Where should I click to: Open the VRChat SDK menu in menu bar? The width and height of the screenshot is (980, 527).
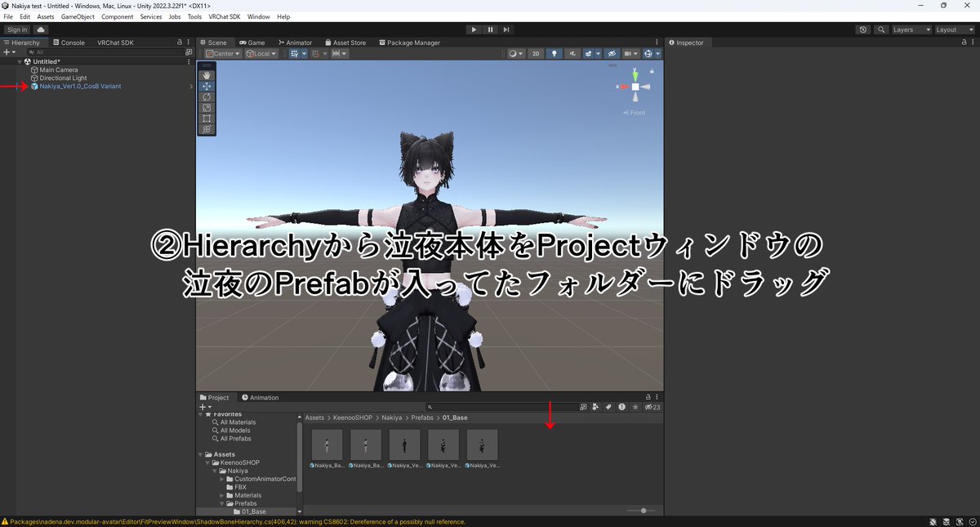(x=225, y=16)
